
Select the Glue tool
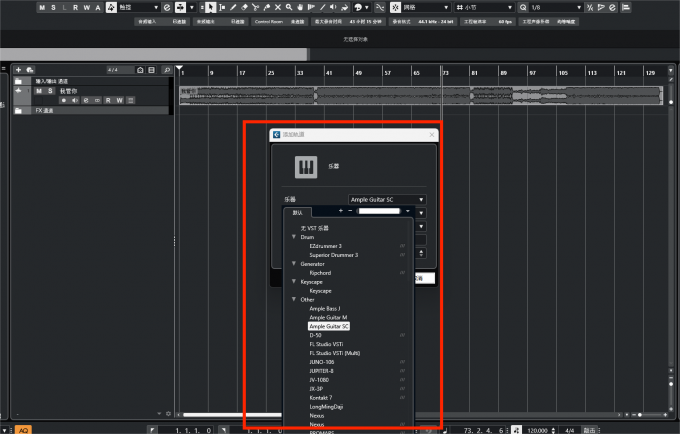tap(267, 7)
